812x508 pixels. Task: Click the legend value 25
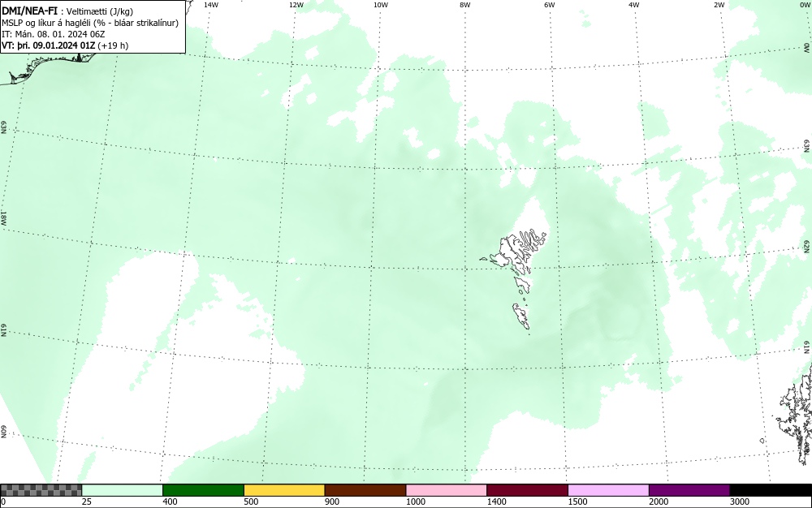[87, 502]
